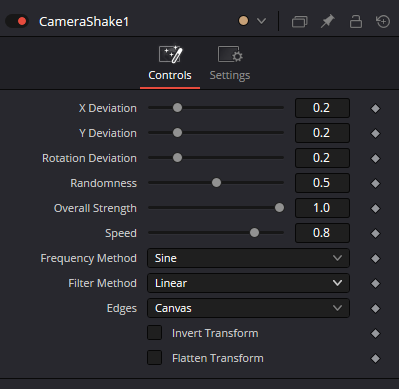Screen dimensions: 399x389
Task: Add keyframe for Filter Method
Action: click(x=375, y=283)
